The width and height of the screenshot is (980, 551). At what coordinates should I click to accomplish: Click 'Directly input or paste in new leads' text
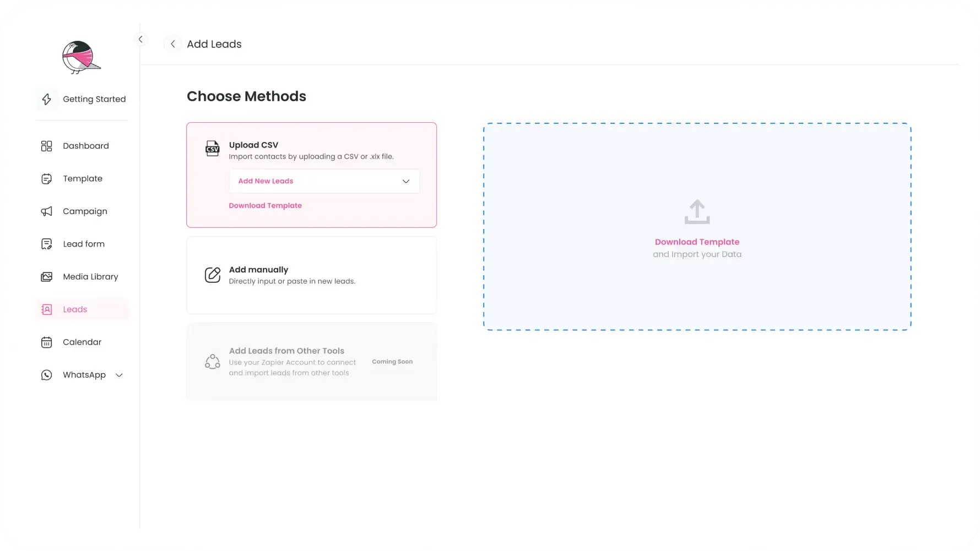coord(292,281)
